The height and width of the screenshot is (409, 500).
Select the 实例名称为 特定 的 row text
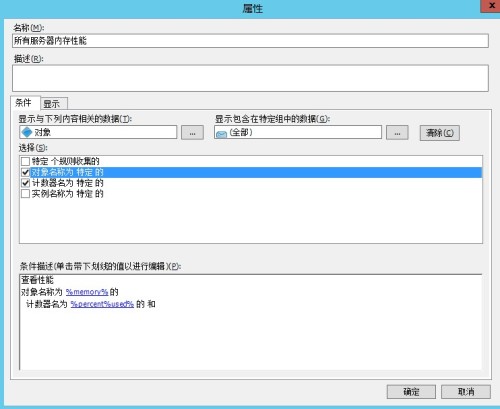[68, 194]
